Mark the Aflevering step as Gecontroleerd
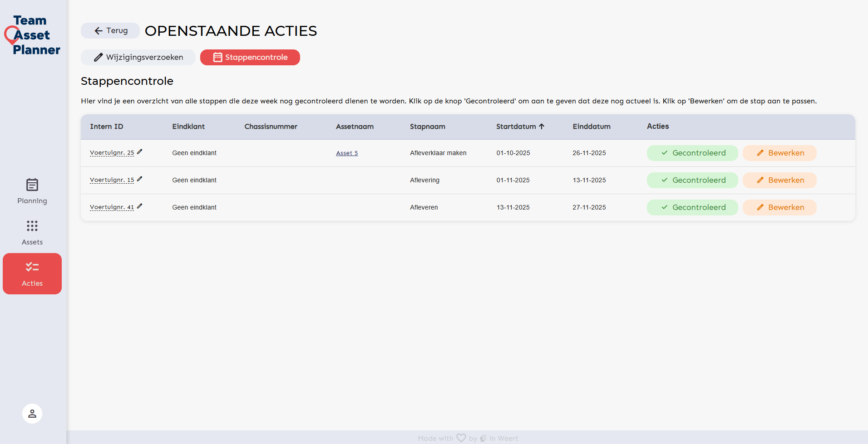This screenshot has width=868, height=444. (692, 180)
